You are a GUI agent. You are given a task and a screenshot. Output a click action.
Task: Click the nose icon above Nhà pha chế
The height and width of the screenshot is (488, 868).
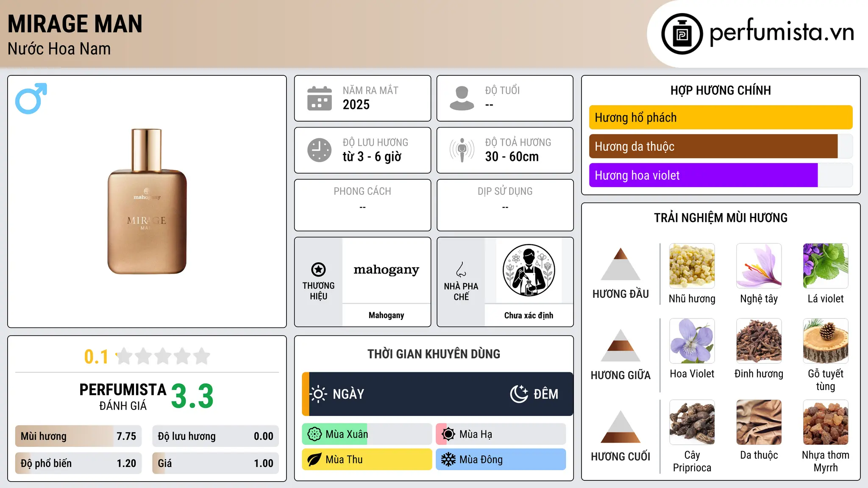pos(461,269)
